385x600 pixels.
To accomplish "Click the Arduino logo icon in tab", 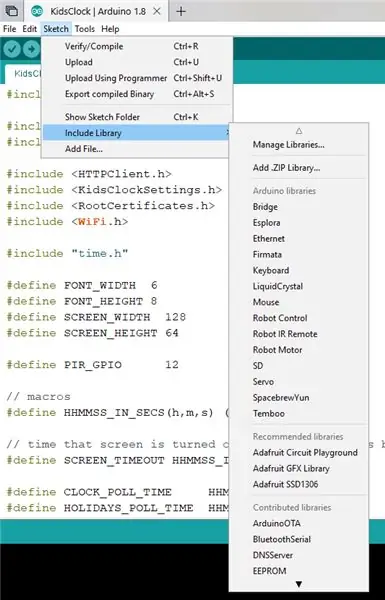I will click(x=37, y=11).
